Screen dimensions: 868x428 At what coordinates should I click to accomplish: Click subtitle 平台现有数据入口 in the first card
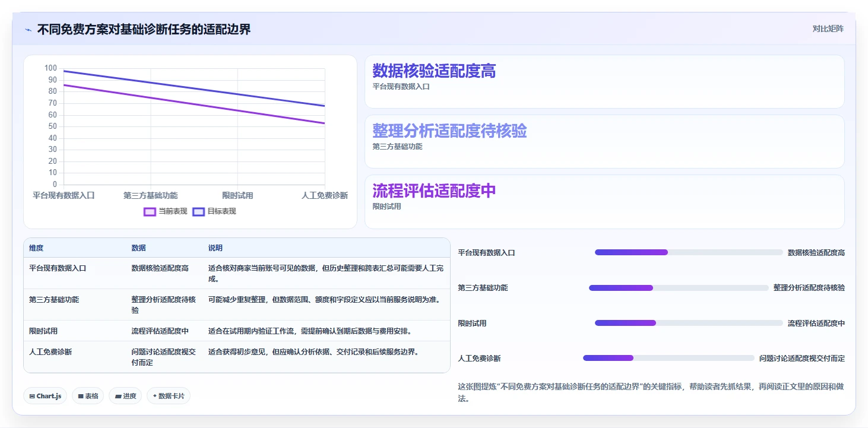tap(401, 87)
